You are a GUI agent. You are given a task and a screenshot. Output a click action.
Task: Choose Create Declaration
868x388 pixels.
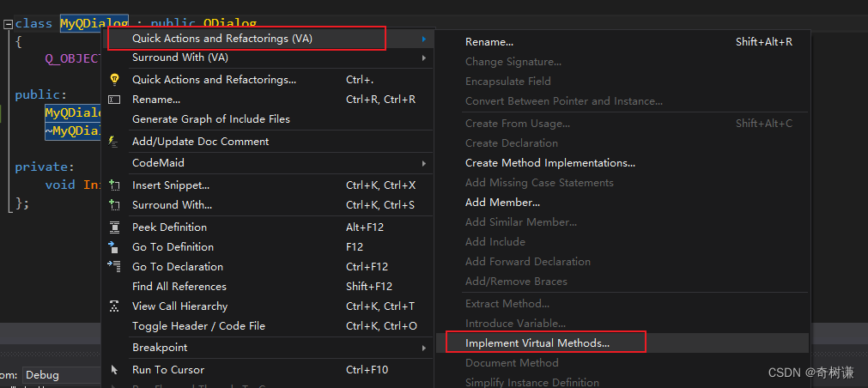(x=622, y=142)
